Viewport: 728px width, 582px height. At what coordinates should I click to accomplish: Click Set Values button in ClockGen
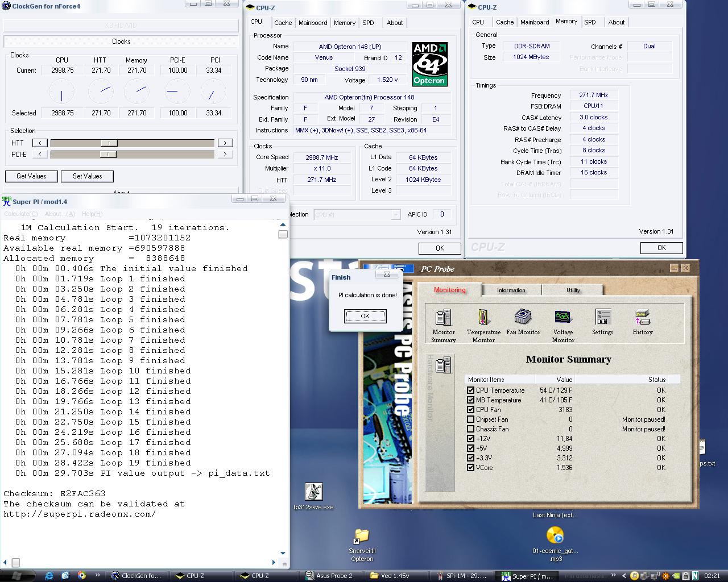(x=87, y=176)
